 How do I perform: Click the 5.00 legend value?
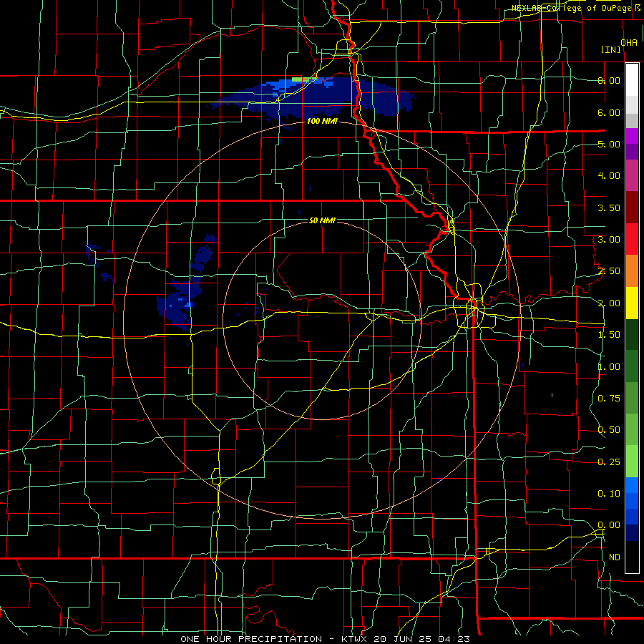click(609, 144)
